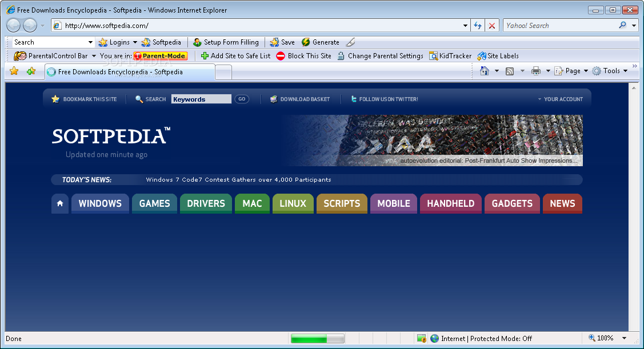Open the Home button dropdown arrow
Screen dimensions: 644x349
(x=497, y=71)
